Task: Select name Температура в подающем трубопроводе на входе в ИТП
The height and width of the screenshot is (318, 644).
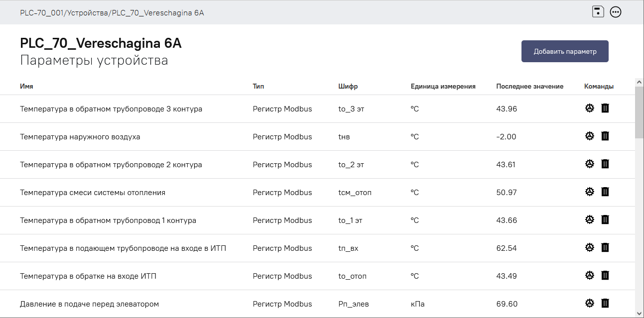Action: coord(123,248)
